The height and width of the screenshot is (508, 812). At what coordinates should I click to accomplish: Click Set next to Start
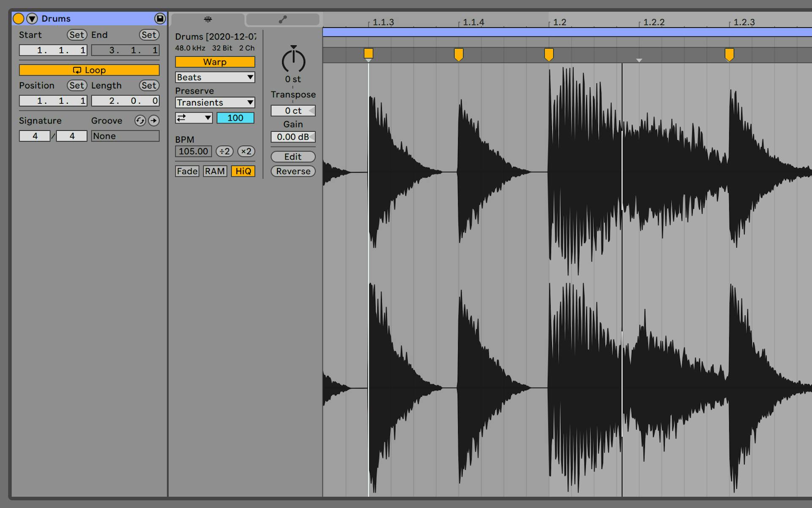(77, 35)
